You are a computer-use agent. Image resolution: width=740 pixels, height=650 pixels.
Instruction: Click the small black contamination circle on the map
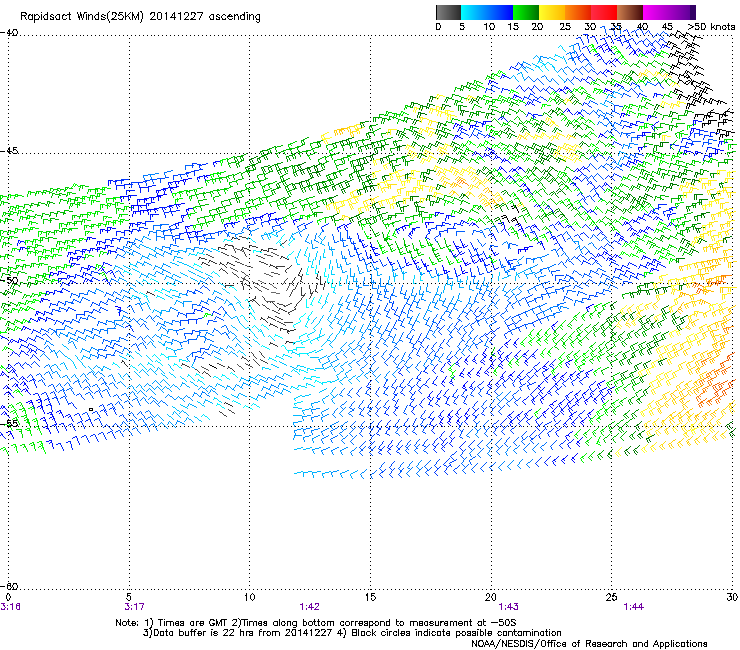(x=91, y=409)
